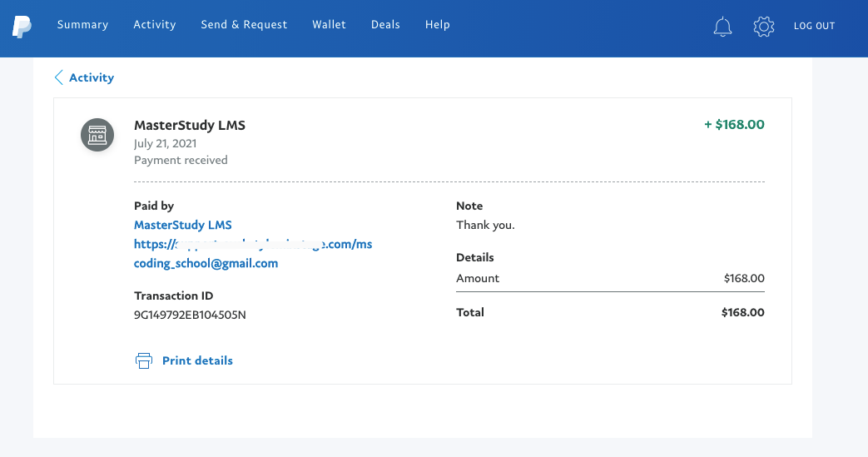Click the PayPal logo icon
Image resolution: width=868 pixels, height=457 pixels.
coord(22,26)
